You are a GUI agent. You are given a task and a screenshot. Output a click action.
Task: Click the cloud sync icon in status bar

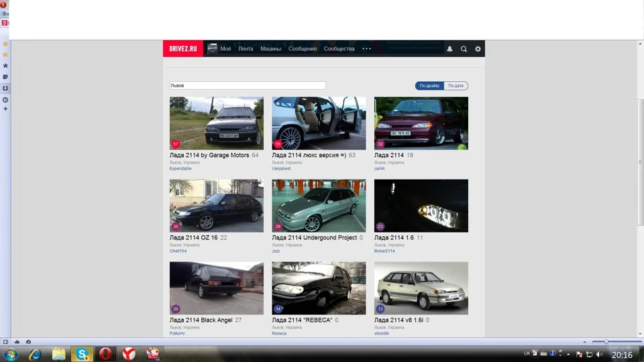[17, 341]
